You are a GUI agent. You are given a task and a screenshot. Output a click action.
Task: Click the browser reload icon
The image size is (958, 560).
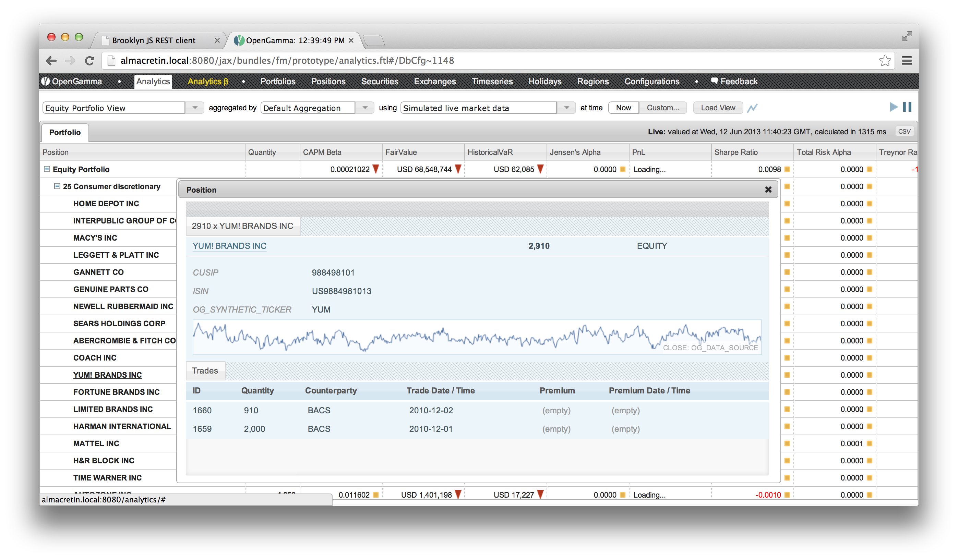[90, 61]
